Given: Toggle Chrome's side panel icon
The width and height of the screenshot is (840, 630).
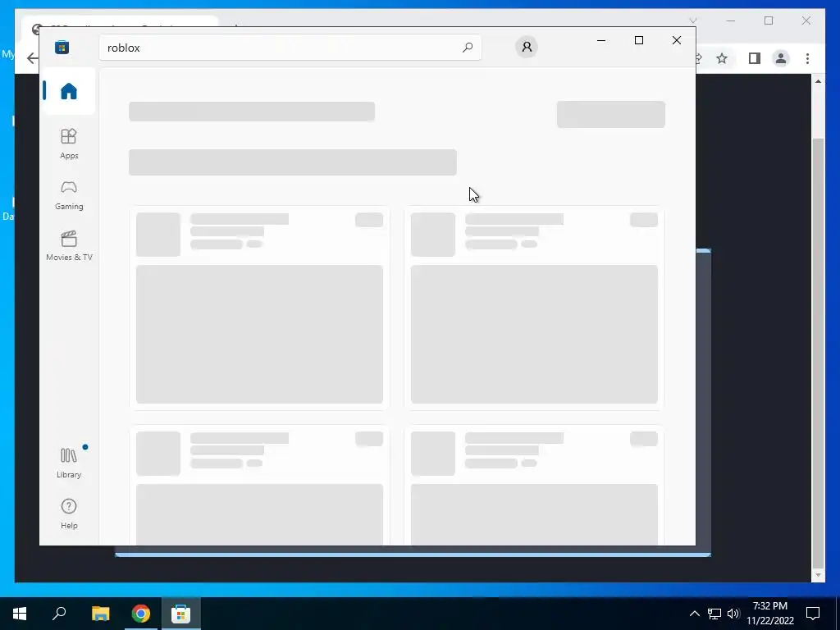Looking at the screenshot, I should (x=755, y=58).
